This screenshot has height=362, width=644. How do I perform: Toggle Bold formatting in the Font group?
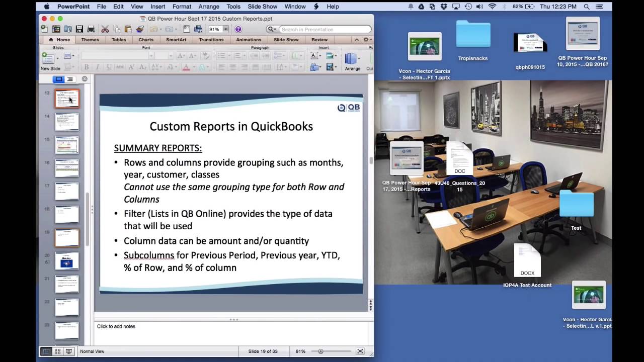coord(87,67)
